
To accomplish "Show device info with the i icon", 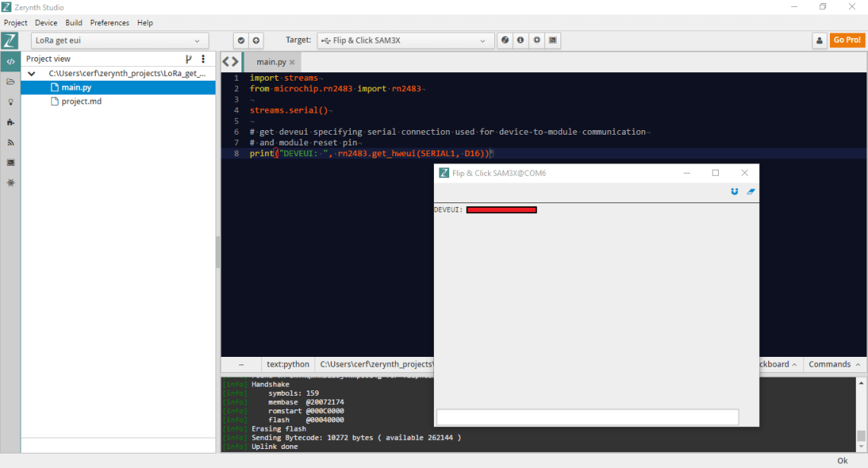I will point(520,40).
